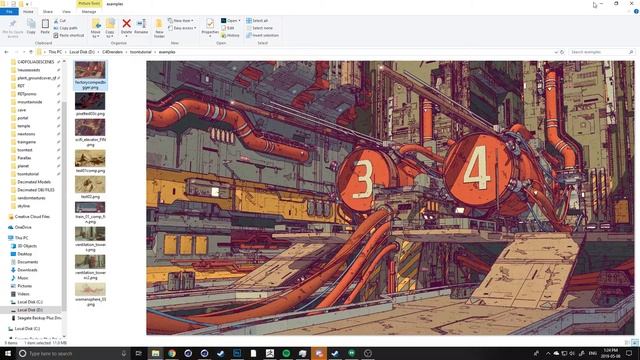Open Spotify from the taskbar
The image size is (640, 360).
(x=286, y=353)
